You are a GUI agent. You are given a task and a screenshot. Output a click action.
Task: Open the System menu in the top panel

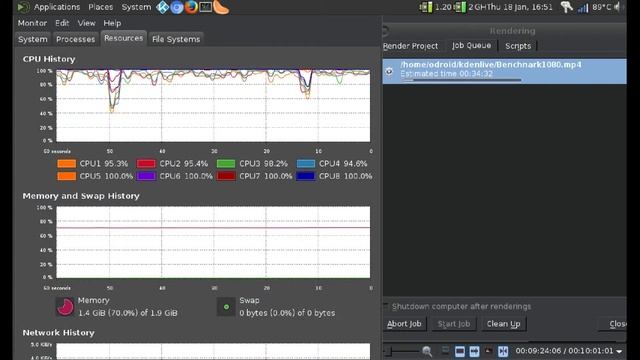point(136,7)
